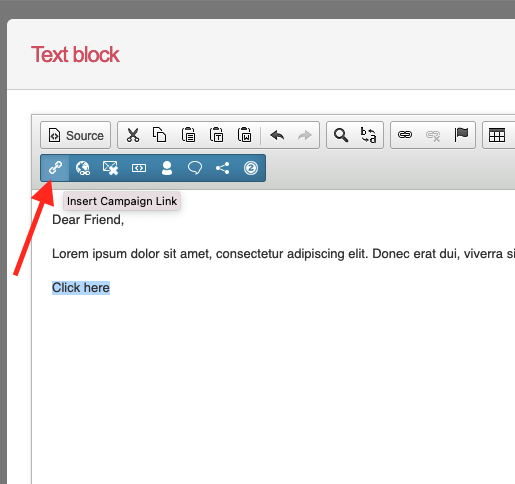This screenshot has width=515, height=484.
Task: Click the envelope with X unsubscribe icon
Action: pyautogui.click(x=110, y=168)
